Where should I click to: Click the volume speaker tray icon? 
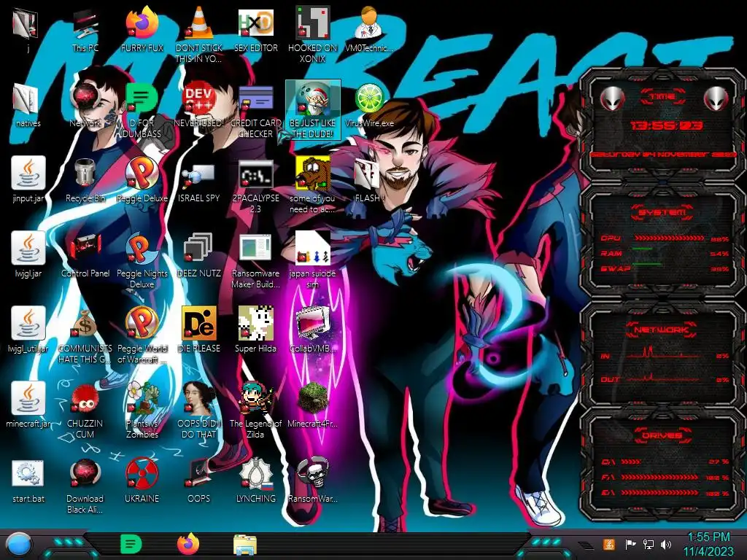(x=667, y=545)
